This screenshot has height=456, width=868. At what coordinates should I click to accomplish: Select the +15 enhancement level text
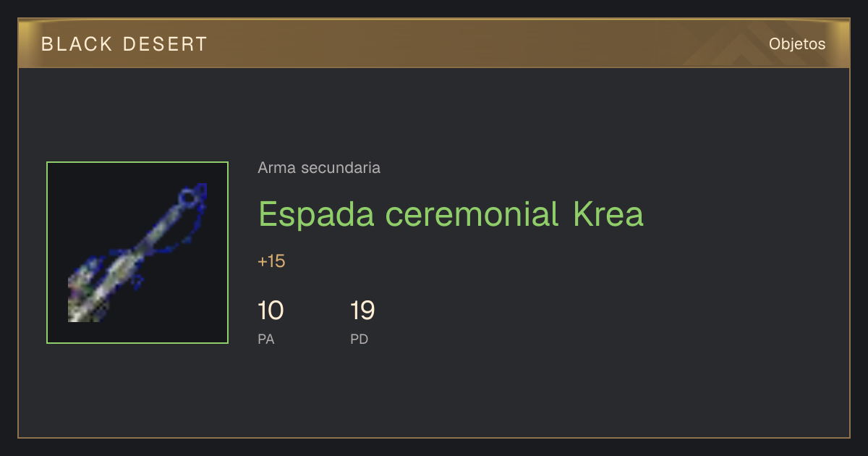click(271, 261)
